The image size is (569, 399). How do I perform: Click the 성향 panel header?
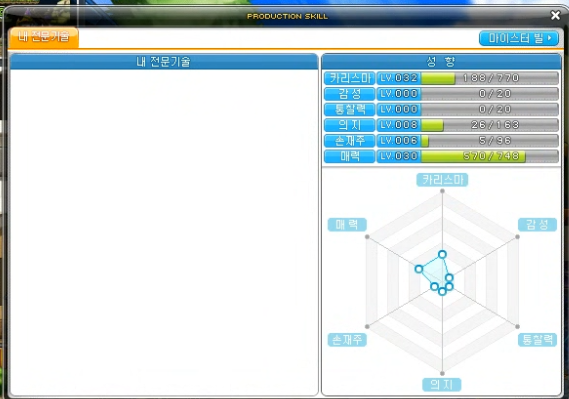pyautogui.click(x=441, y=62)
